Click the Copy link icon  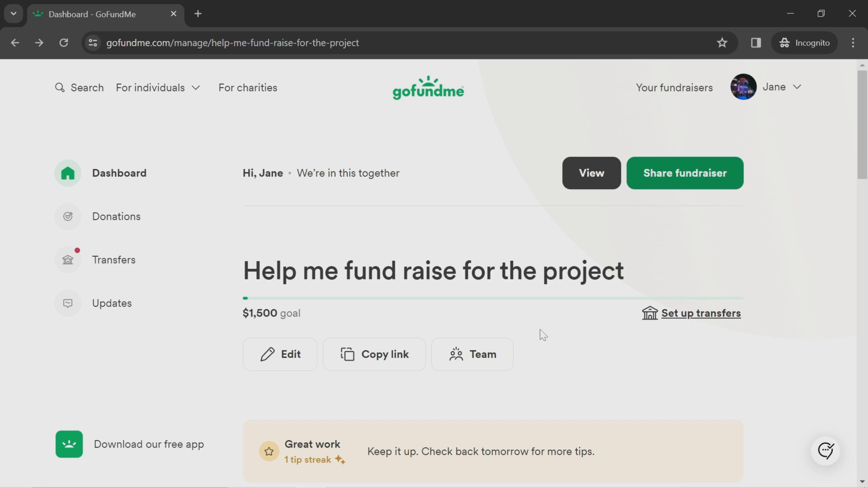[348, 354]
